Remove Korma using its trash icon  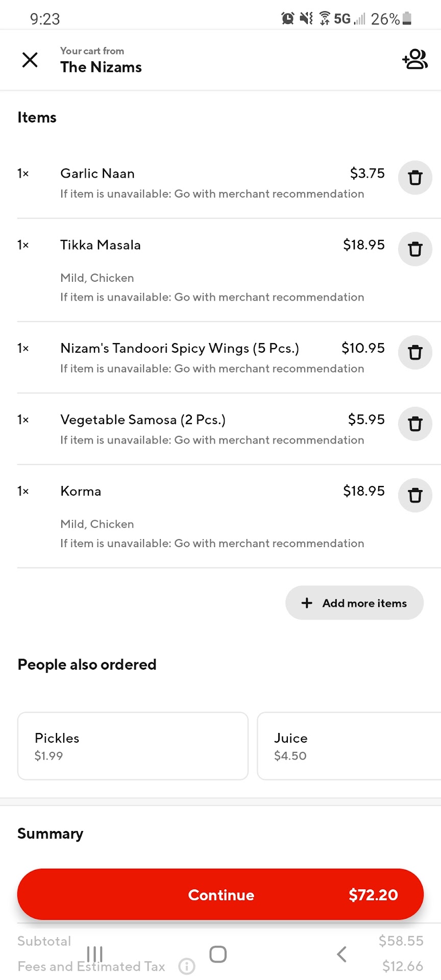coord(415,495)
